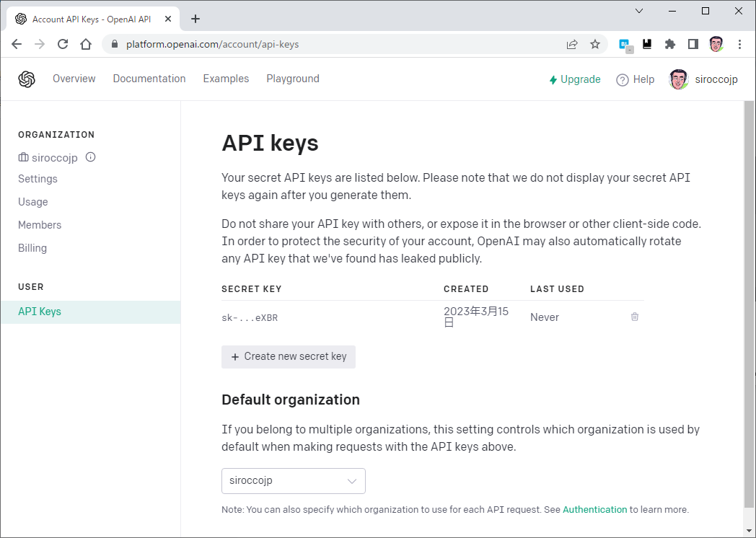Screen dimensions: 756x538
Task: Open the Chrome three-dot menu
Action: click(x=739, y=44)
